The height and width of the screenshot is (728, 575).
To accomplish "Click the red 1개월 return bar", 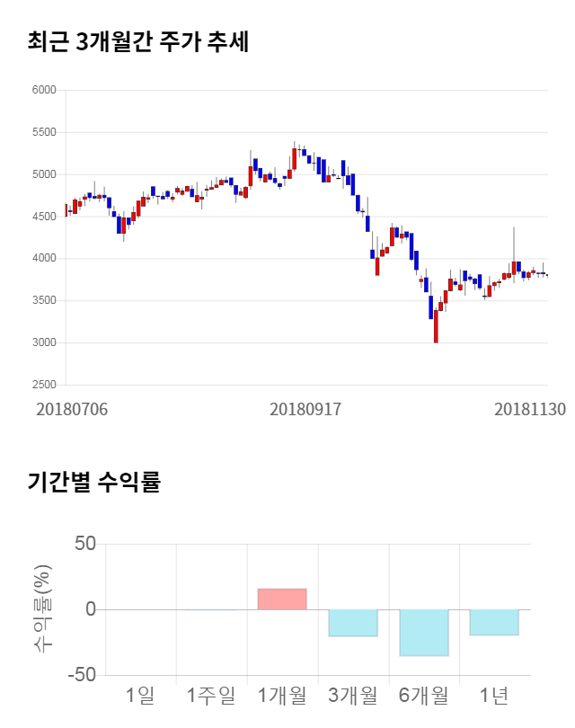I will coord(282,599).
